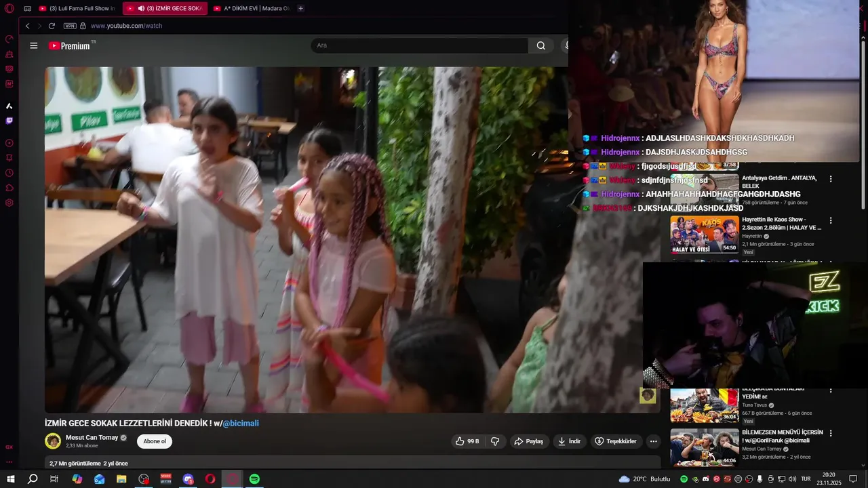Click the Paylaş share button

pyautogui.click(x=529, y=441)
